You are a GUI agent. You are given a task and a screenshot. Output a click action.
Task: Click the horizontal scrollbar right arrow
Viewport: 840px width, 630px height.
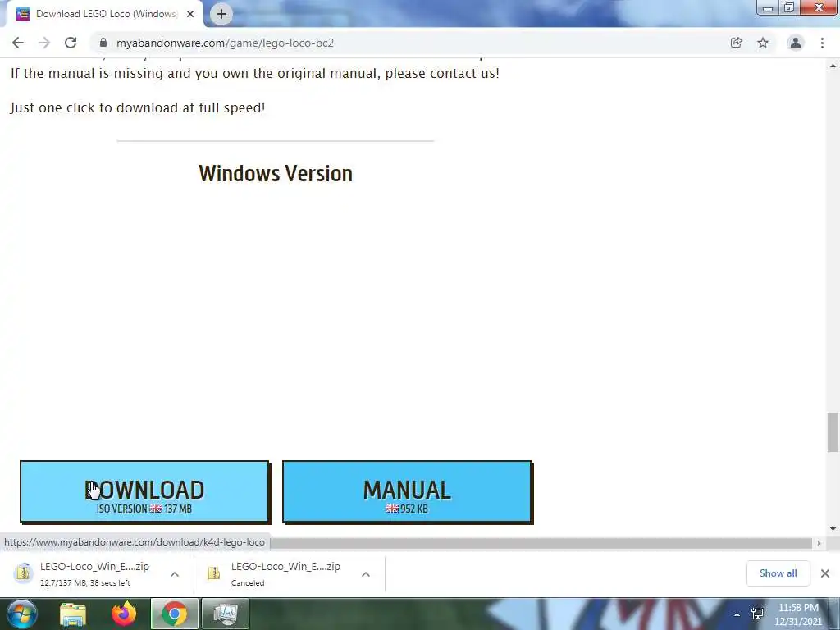click(819, 543)
